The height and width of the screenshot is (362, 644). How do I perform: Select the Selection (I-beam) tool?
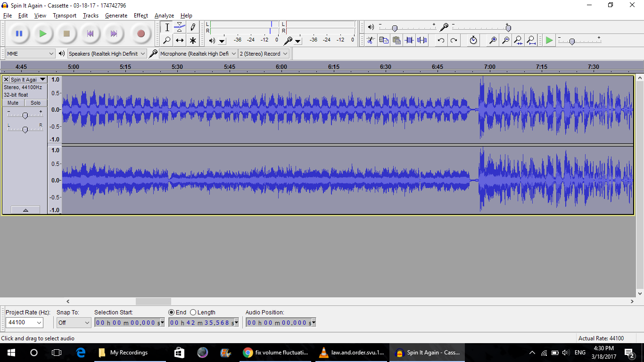click(167, 27)
